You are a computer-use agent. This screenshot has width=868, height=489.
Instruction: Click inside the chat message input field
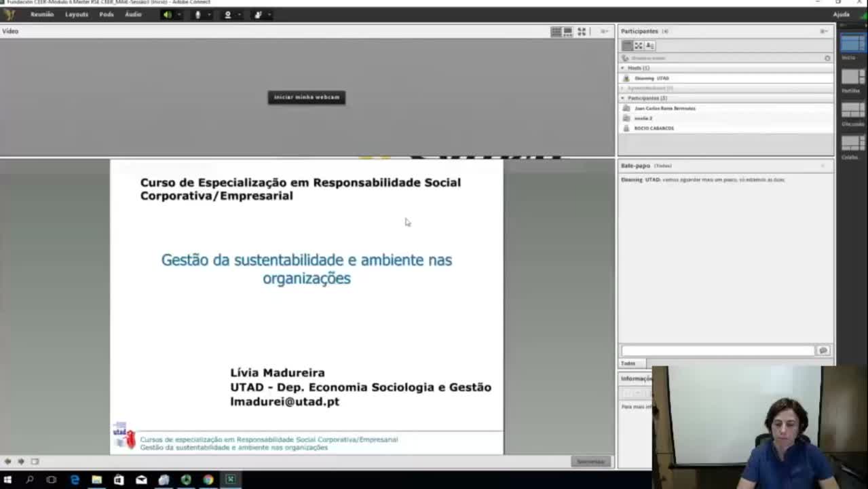pyautogui.click(x=717, y=350)
